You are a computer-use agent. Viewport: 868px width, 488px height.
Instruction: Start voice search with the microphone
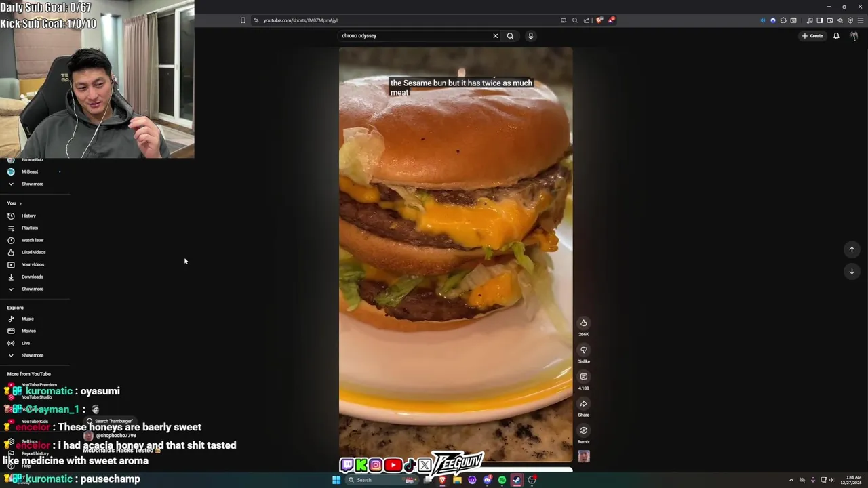pos(530,36)
